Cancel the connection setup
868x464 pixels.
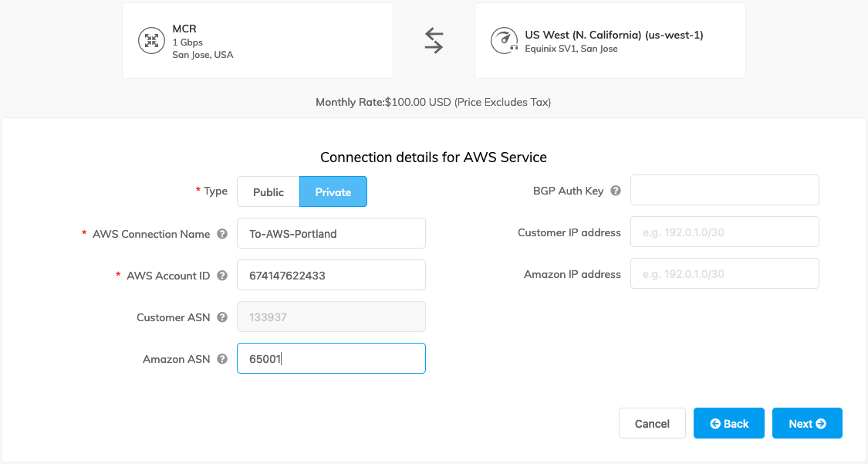[x=652, y=424]
